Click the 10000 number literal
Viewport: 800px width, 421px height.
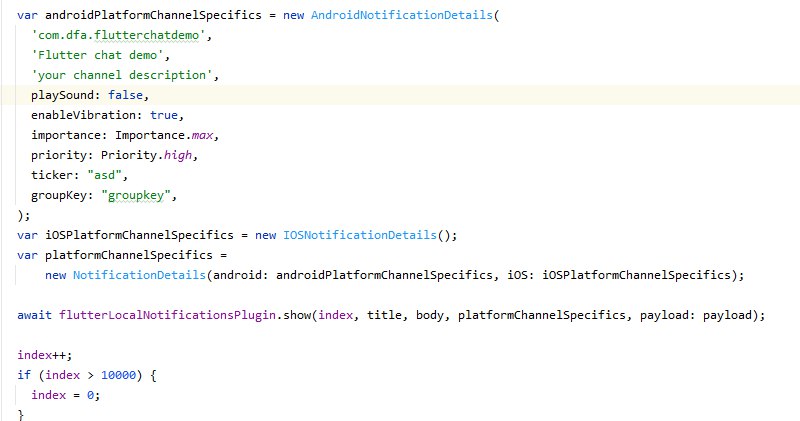pyautogui.click(x=118, y=375)
